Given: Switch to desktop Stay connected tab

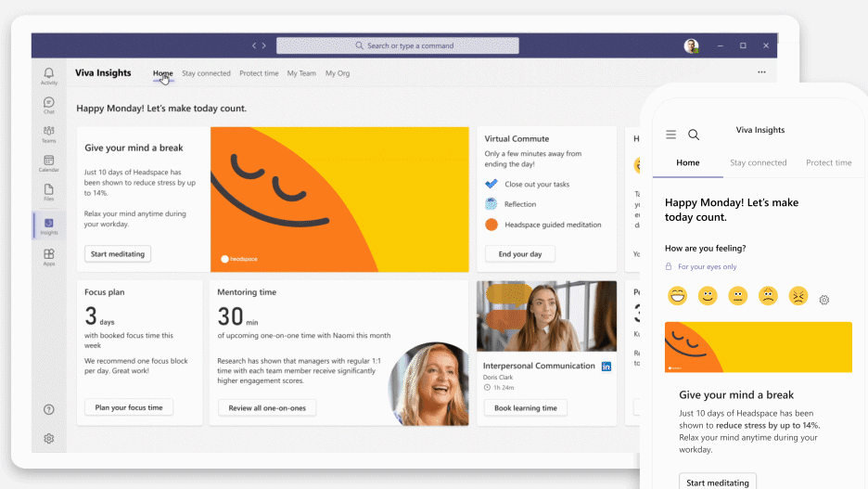Looking at the screenshot, I should [x=206, y=73].
